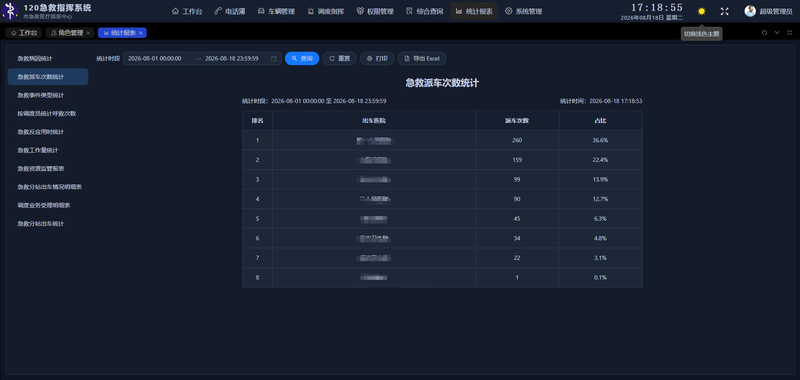Open 工作台 in top navigation
The width and height of the screenshot is (800, 380).
coord(187,11)
